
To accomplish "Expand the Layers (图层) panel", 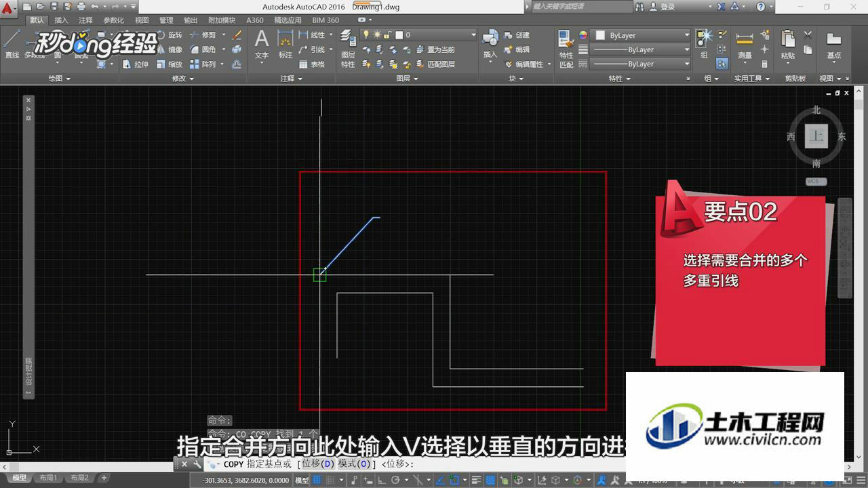I will pos(407,79).
